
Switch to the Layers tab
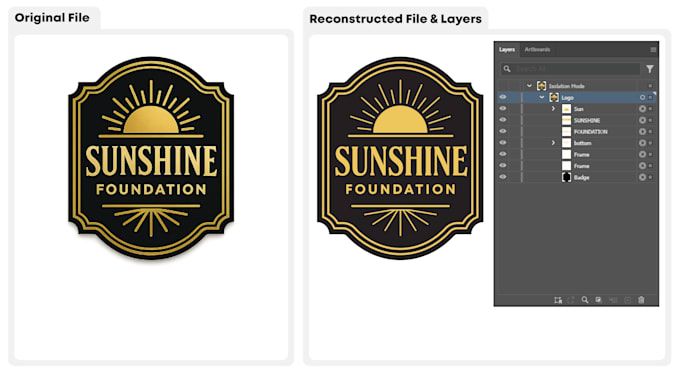[x=507, y=49]
